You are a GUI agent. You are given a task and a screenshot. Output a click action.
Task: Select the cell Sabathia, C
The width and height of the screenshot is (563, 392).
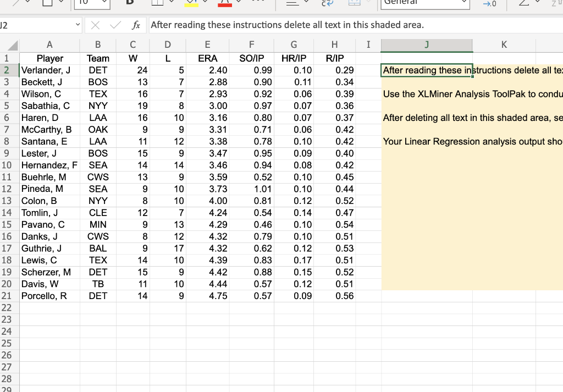tap(49, 106)
